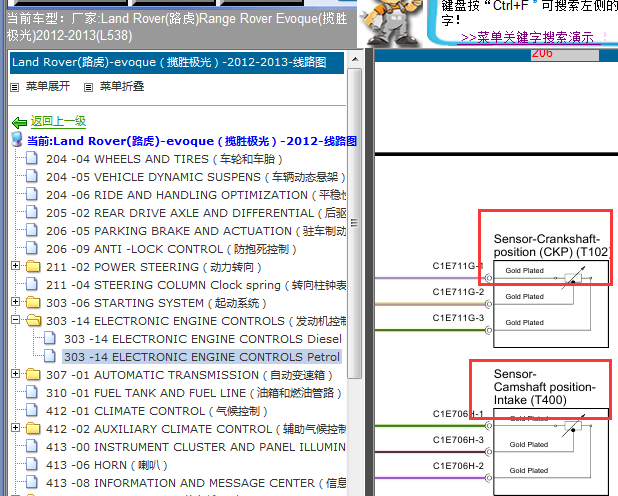The height and width of the screenshot is (496, 618).
Task: Click folder icon beside 307-01 AUTOMATIC TRANSMISSION
Action: [x=33, y=375]
